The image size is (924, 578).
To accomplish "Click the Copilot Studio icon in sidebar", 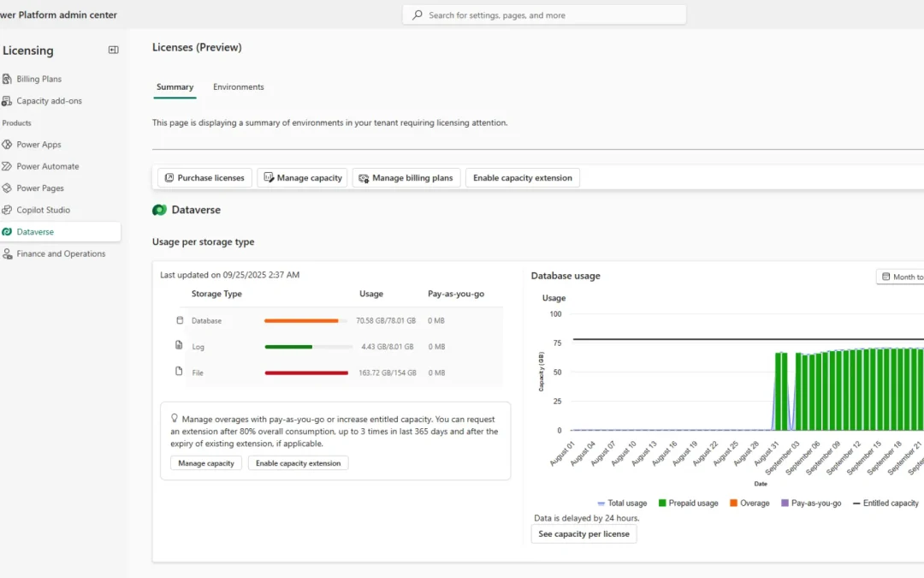I will coord(8,210).
